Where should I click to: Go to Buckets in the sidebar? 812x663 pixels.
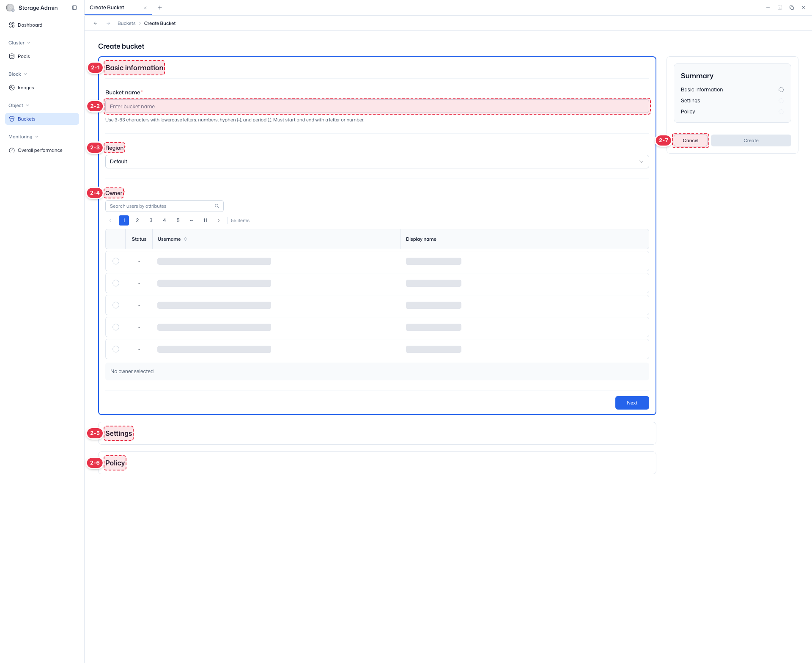point(42,119)
